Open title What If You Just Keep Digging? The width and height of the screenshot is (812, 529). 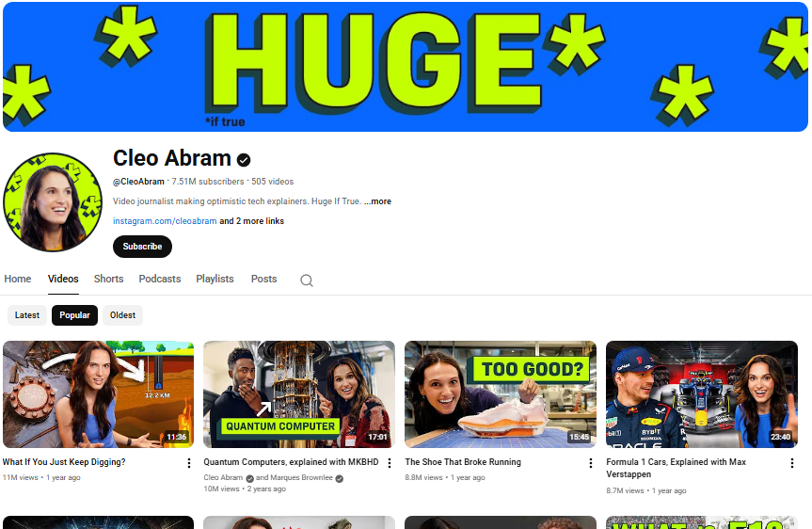pos(64,461)
